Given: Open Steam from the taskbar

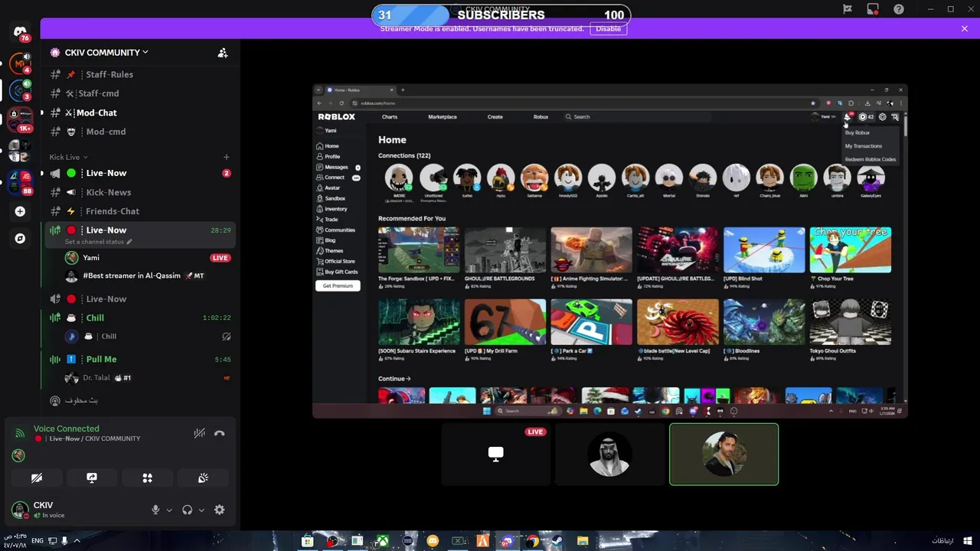Looking at the screenshot, I should 557,541.
